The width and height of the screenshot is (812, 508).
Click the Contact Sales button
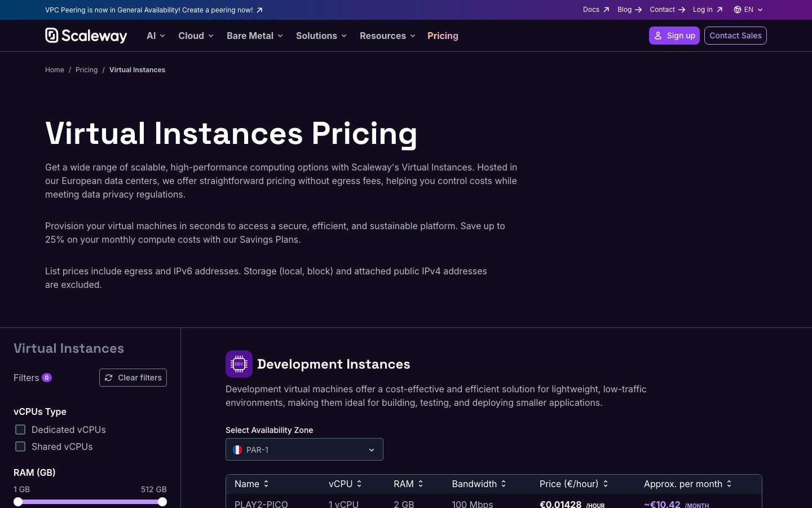click(735, 36)
